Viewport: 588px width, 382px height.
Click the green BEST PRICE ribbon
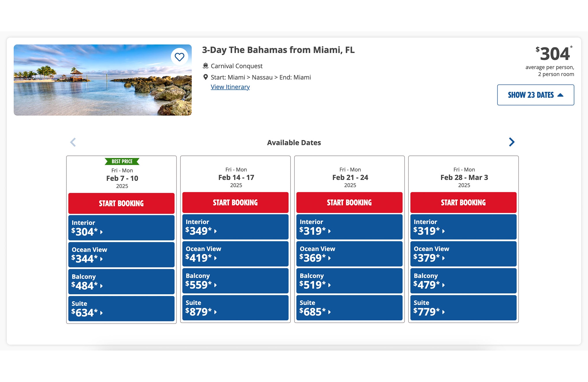click(122, 161)
